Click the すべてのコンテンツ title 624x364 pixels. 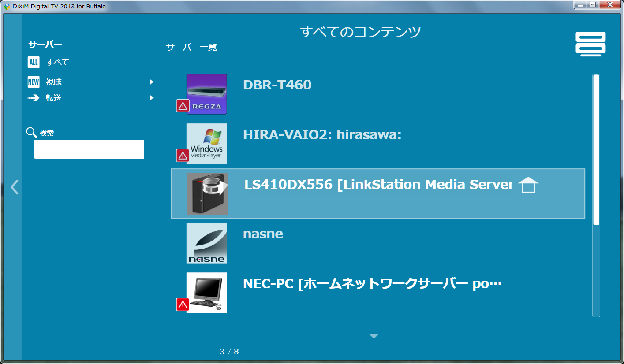pyautogui.click(x=361, y=32)
